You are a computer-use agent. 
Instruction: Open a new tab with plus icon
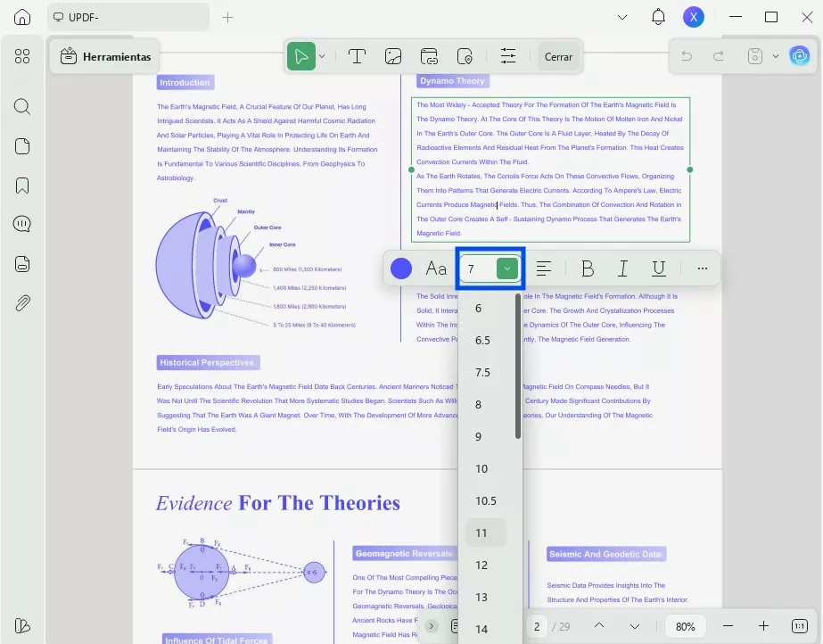click(x=227, y=17)
